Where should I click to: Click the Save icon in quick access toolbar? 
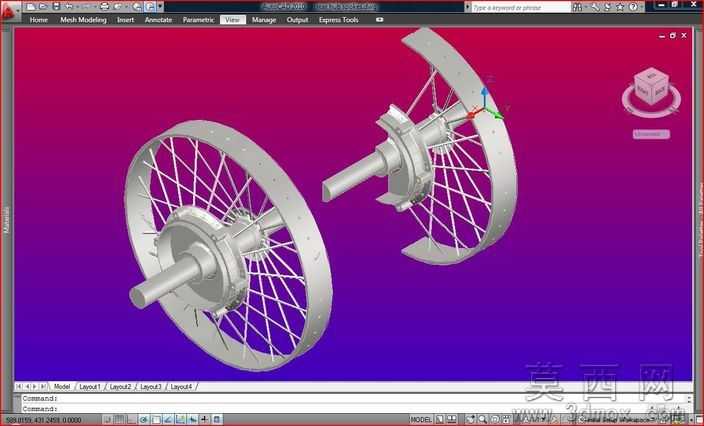[x=56, y=7]
